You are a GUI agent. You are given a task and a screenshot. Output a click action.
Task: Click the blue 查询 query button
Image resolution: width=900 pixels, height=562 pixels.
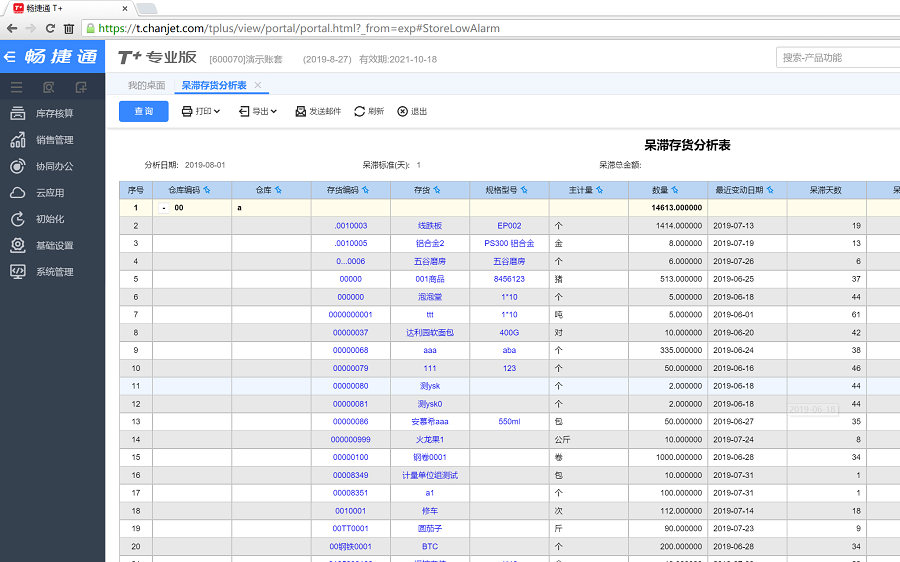(x=144, y=111)
